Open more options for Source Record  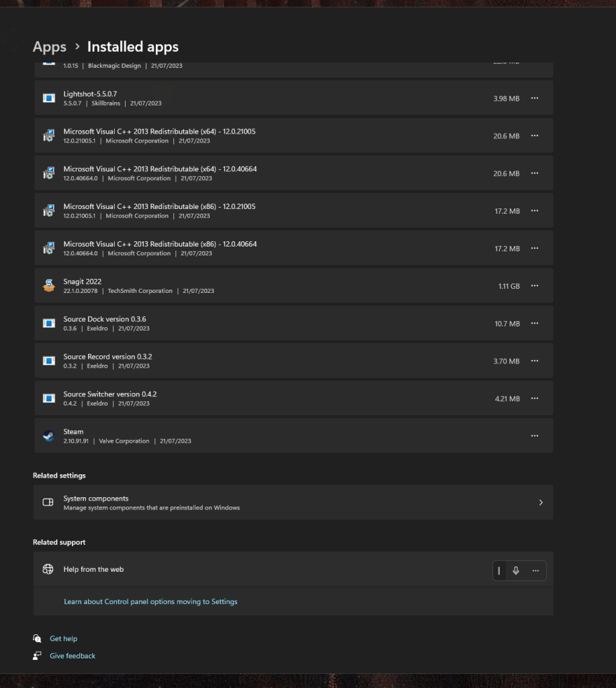click(x=535, y=361)
